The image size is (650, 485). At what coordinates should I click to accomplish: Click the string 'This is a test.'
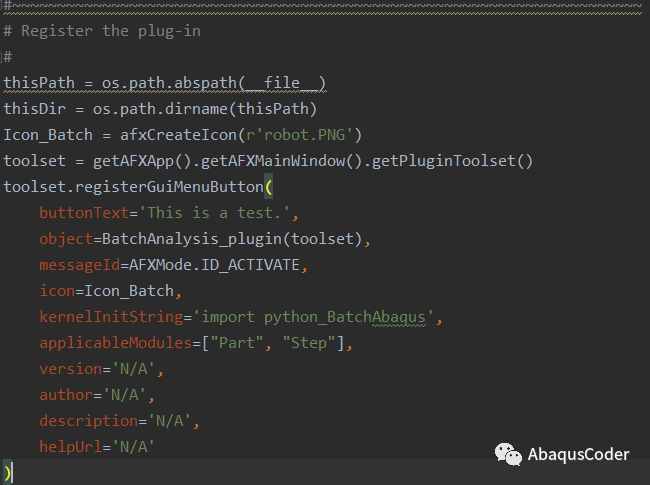214,213
